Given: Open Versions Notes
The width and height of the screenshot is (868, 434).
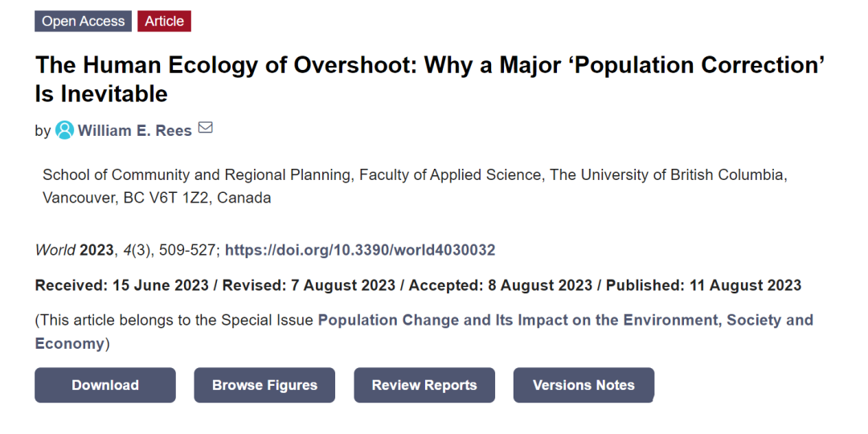Looking at the screenshot, I should pyautogui.click(x=584, y=385).
